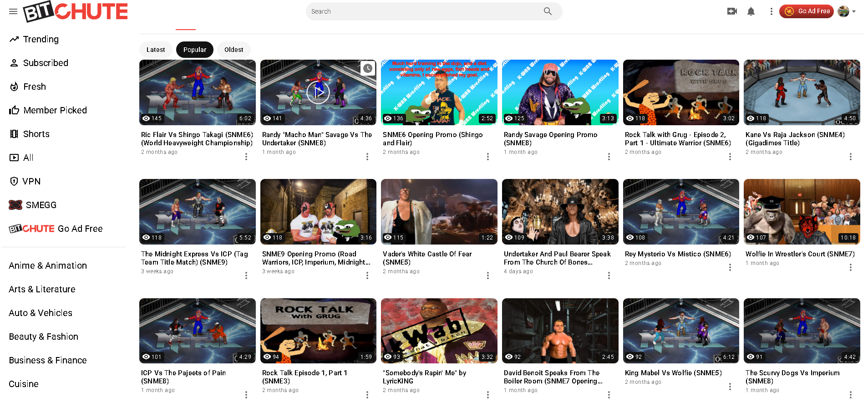Open options for Rey Mysterio Vs Mistico video
Image resolution: width=868 pixels, height=403 pixels.
730,267
